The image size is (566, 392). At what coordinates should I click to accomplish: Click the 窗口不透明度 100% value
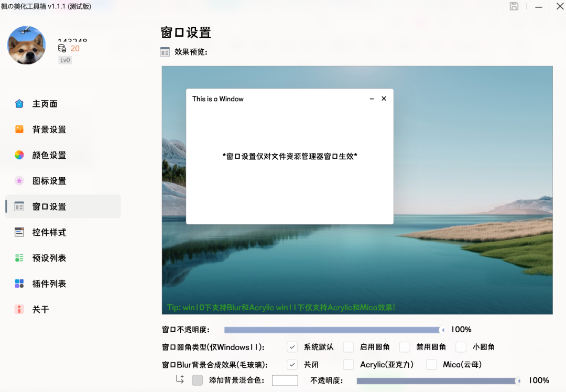click(x=461, y=330)
